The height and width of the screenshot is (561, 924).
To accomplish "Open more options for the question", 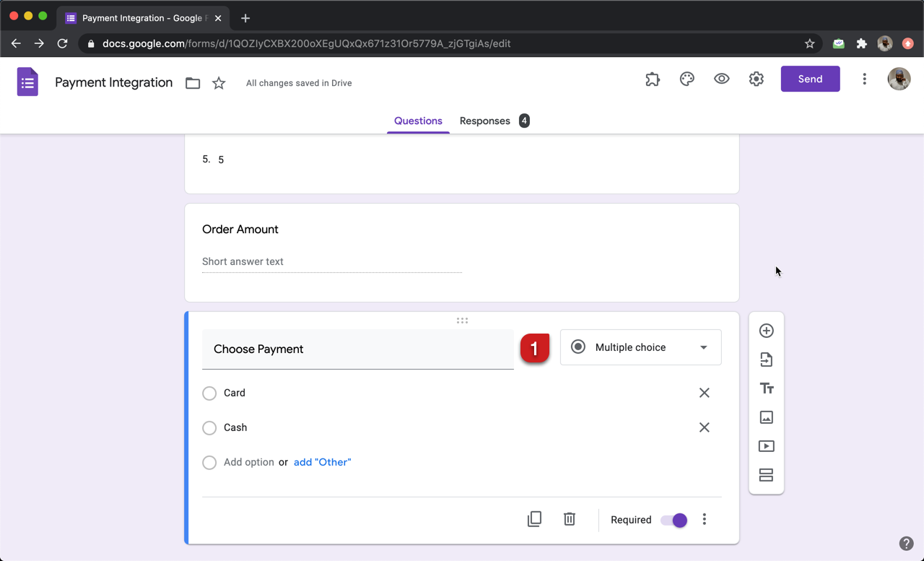I will pos(704,519).
